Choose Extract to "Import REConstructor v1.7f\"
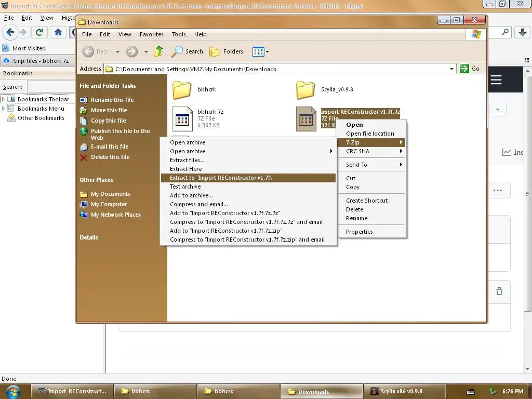This screenshot has width=532, height=399. [x=248, y=178]
